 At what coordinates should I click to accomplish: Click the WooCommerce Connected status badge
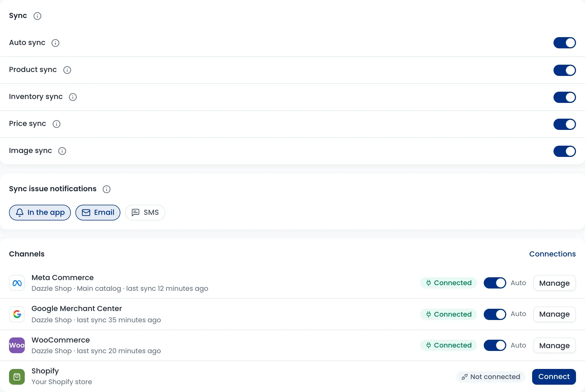click(449, 345)
